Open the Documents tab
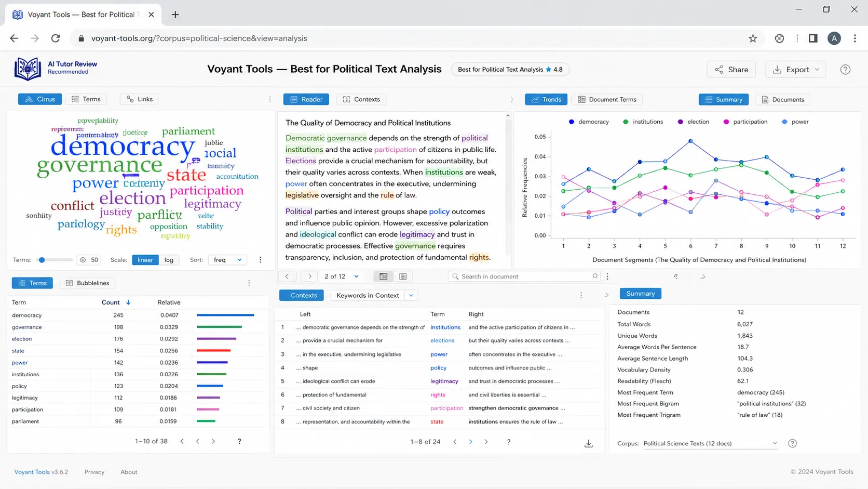This screenshot has width=868, height=489. click(783, 99)
